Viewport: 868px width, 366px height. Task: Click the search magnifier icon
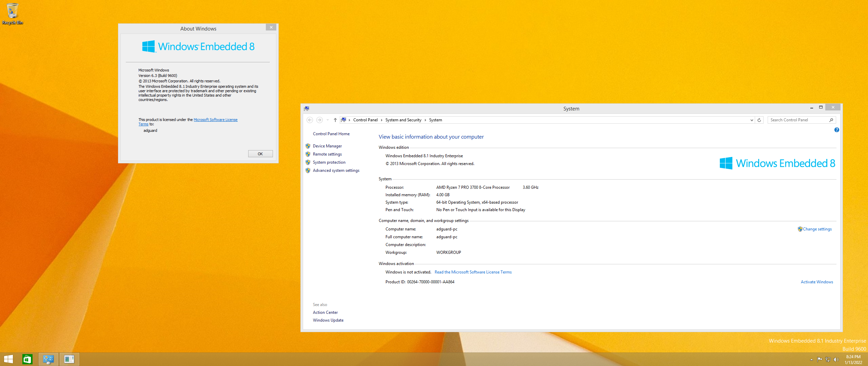(831, 120)
